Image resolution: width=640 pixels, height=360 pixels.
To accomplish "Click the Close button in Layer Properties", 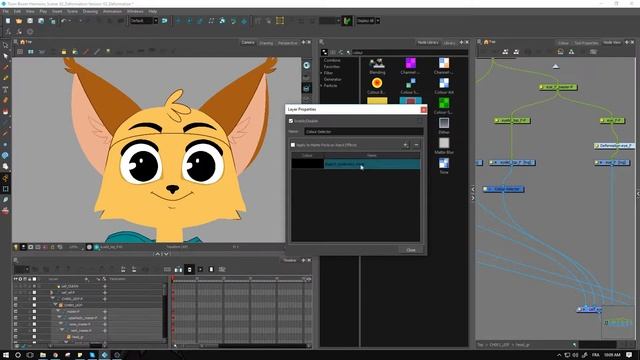I will (411, 250).
